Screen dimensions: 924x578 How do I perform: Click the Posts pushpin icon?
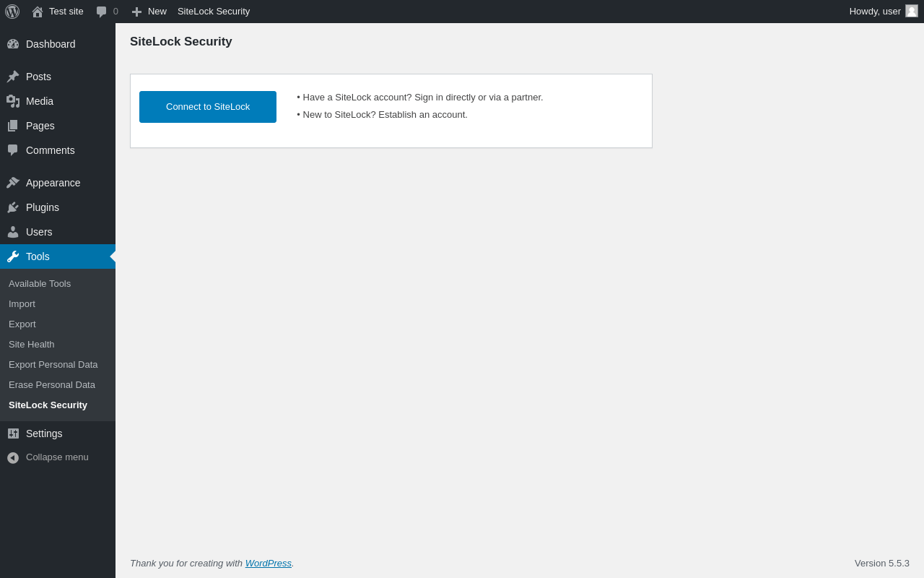(13, 77)
